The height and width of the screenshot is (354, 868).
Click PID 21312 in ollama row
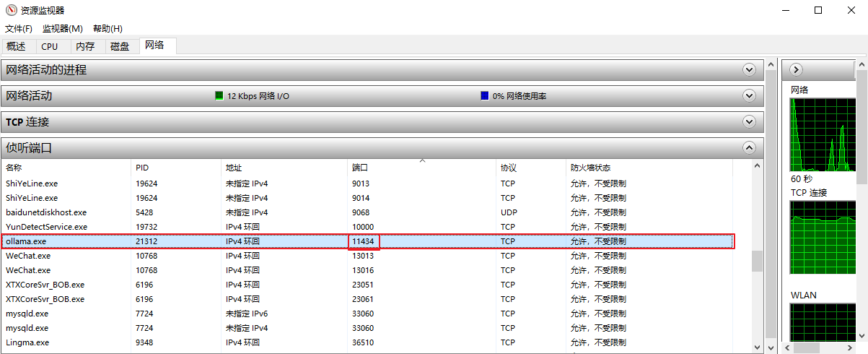146,241
